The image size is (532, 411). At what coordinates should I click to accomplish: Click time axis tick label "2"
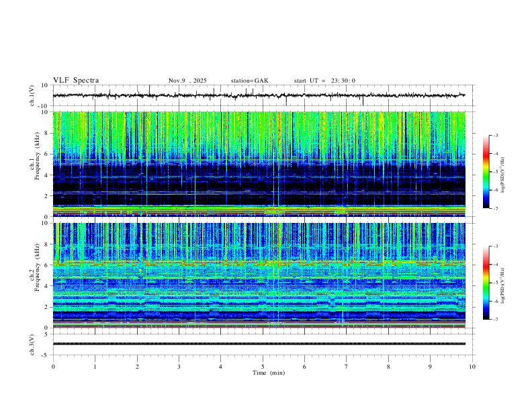pos(137,367)
